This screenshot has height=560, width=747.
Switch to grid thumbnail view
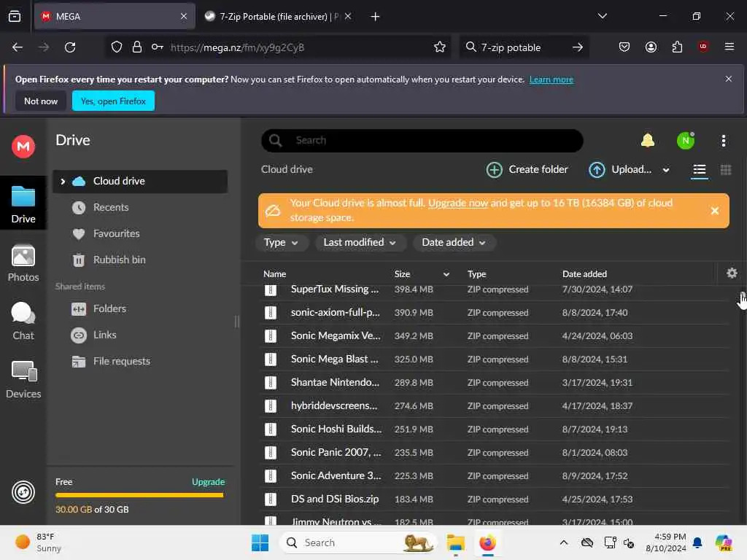[726, 170]
